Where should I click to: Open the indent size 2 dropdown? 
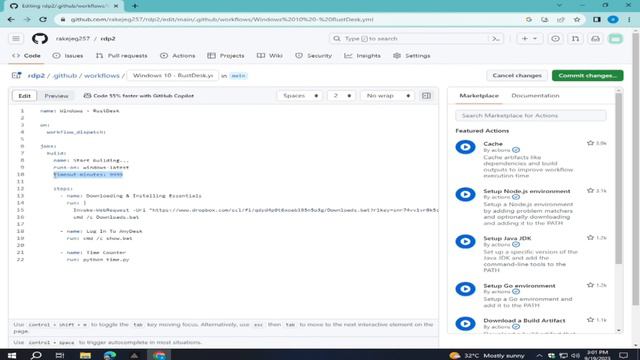click(342, 96)
